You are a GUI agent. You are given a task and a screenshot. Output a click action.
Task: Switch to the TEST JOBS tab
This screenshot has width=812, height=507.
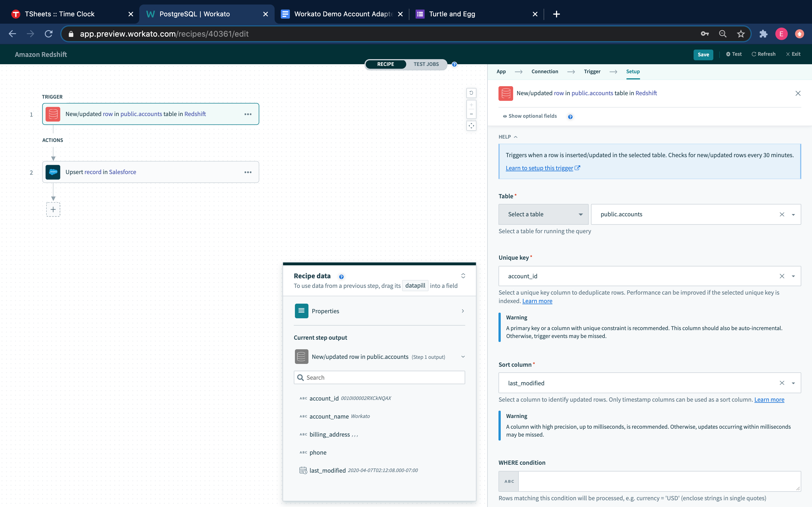[x=426, y=64]
